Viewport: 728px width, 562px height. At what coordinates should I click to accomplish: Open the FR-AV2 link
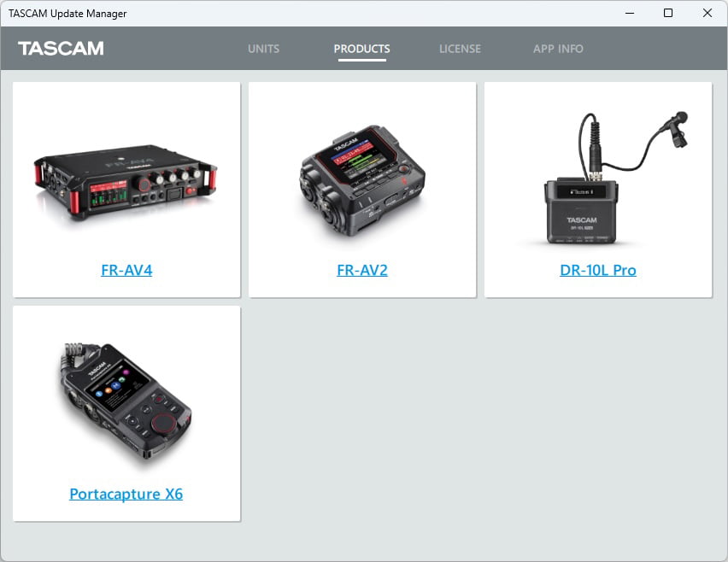362,271
